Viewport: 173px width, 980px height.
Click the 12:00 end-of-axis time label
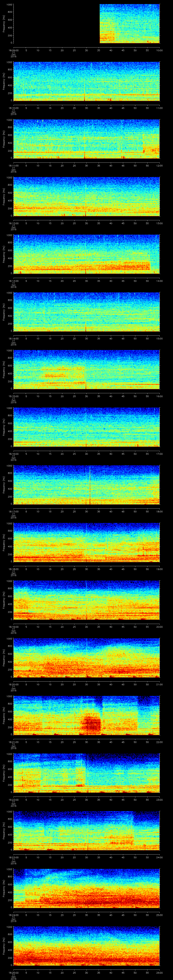coord(159,165)
